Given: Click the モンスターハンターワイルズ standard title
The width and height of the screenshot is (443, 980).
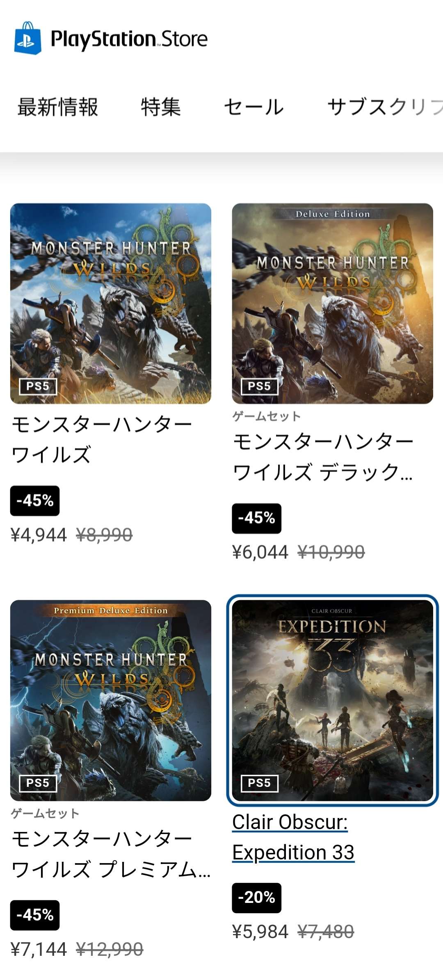Looking at the screenshot, I should pos(102,440).
